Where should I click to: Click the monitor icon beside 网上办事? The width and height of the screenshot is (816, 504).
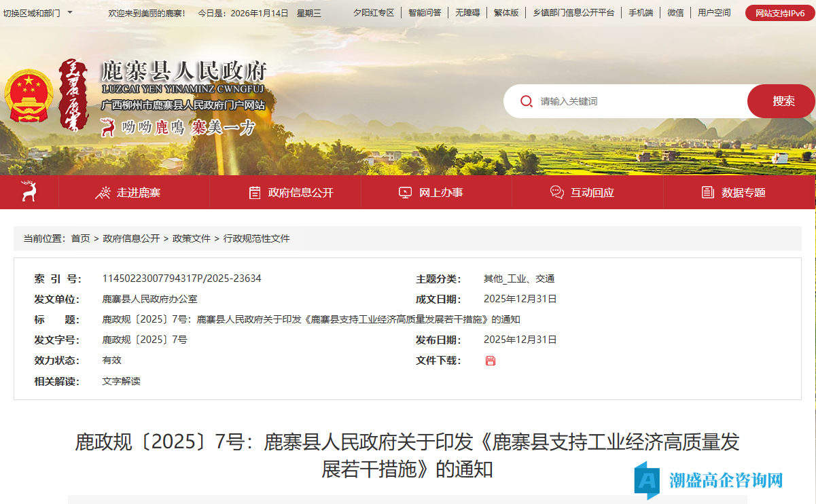pyautogui.click(x=405, y=192)
